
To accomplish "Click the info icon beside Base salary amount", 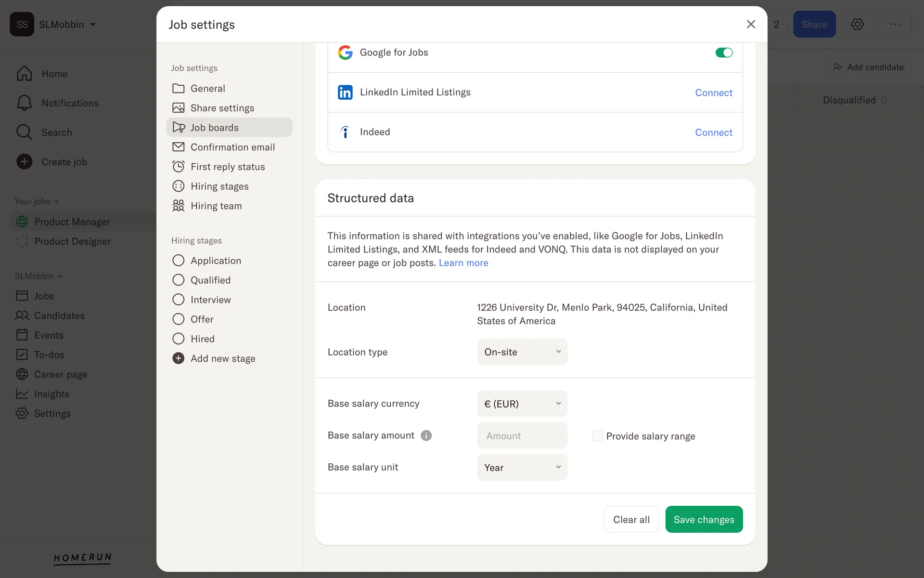I will click(x=426, y=435).
